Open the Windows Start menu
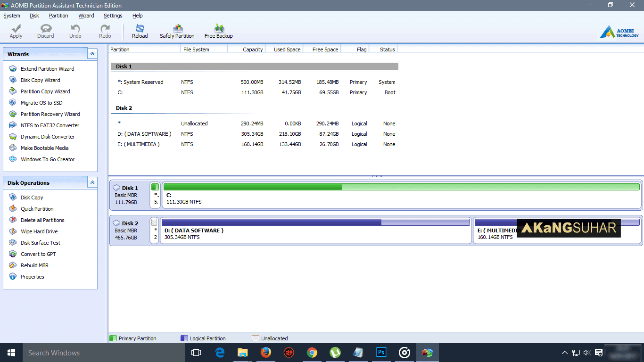The height and width of the screenshot is (362, 644). (11, 353)
